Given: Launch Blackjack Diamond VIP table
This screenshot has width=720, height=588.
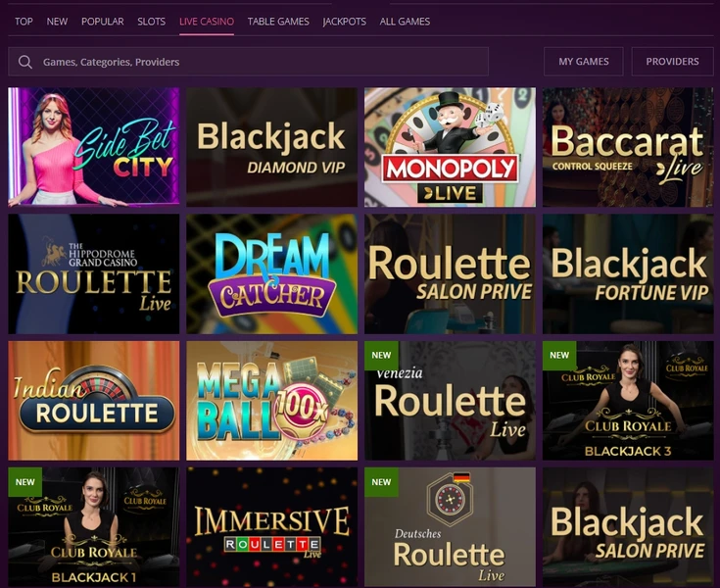Looking at the screenshot, I should pos(271,147).
